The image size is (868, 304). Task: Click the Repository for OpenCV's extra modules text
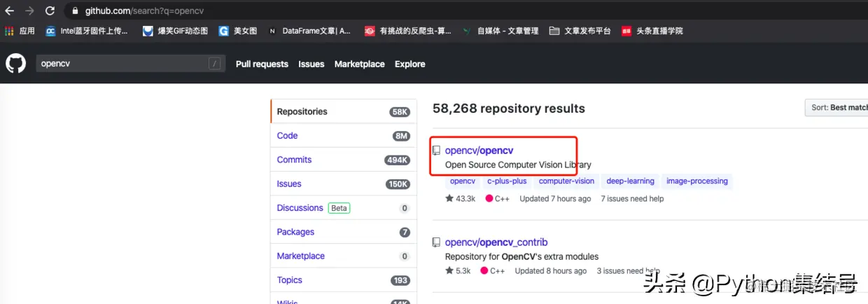coord(521,256)
